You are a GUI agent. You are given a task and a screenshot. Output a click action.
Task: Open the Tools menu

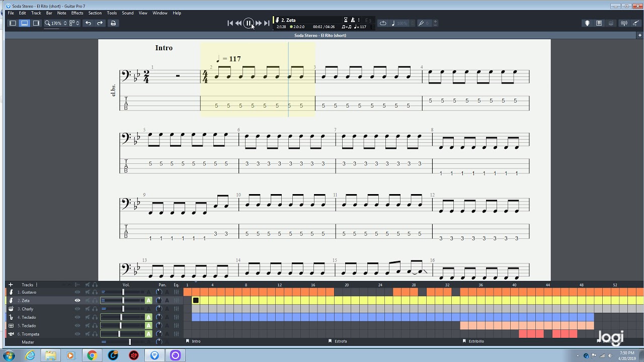click(112, 13)
